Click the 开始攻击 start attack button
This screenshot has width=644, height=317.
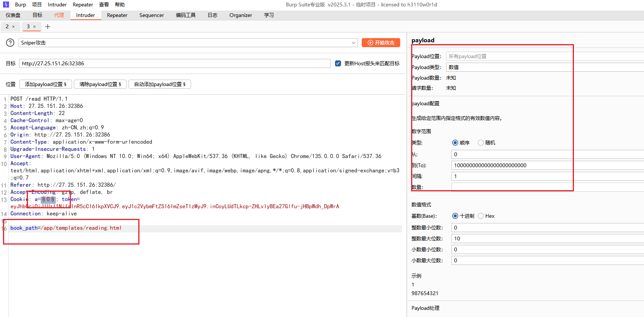tap(381, 43)
